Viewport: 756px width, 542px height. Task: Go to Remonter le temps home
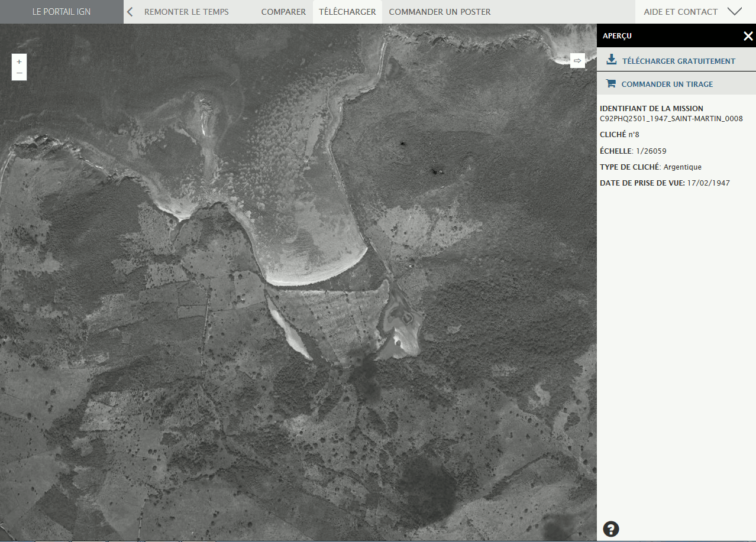[x=186, y=12]
